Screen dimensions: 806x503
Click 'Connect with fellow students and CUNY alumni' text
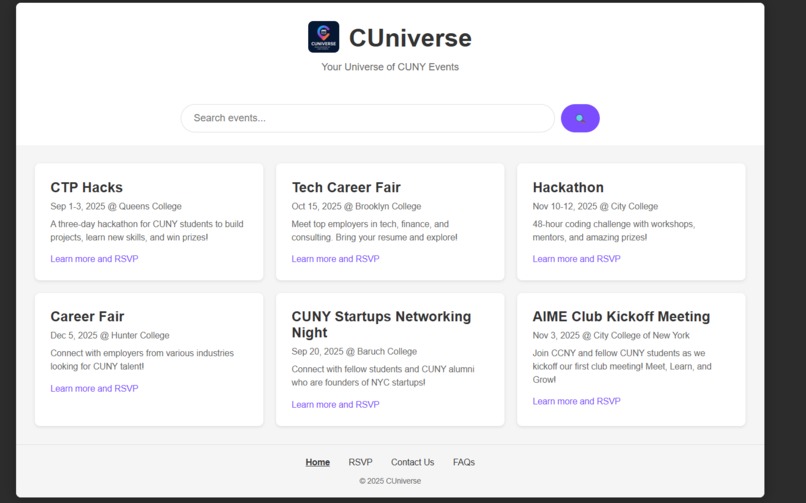383,376
